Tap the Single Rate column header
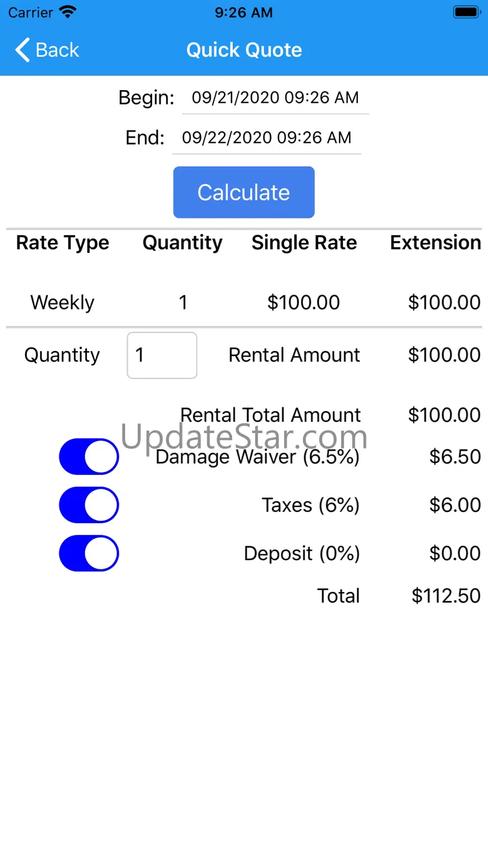The image size is (488, 868). coord(304,243)
